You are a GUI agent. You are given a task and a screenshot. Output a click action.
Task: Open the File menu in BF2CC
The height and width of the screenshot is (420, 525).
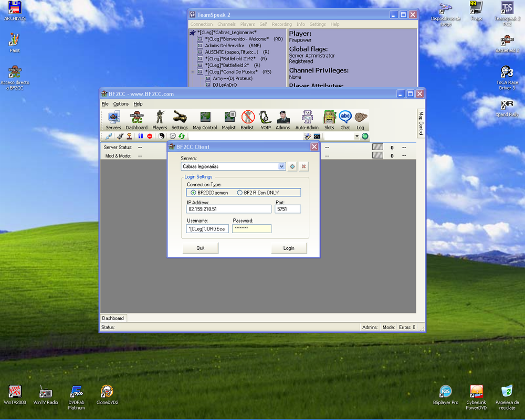point(105,104)
